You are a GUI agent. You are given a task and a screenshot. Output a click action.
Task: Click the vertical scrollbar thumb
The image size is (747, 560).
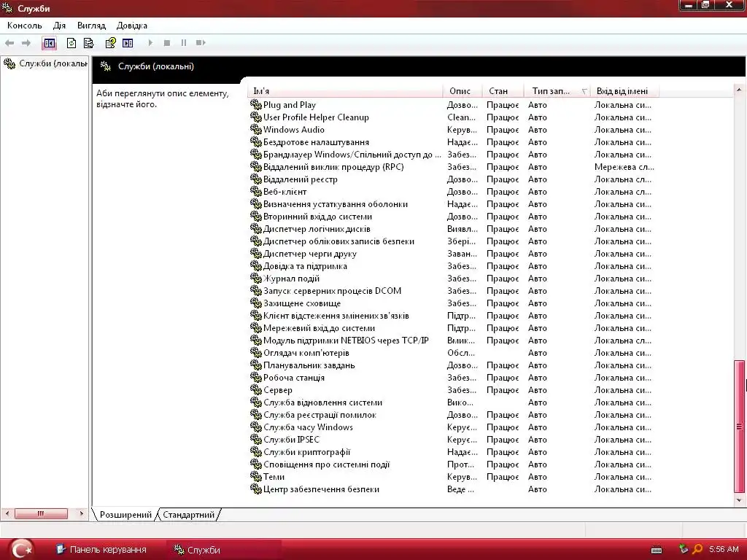740,427
